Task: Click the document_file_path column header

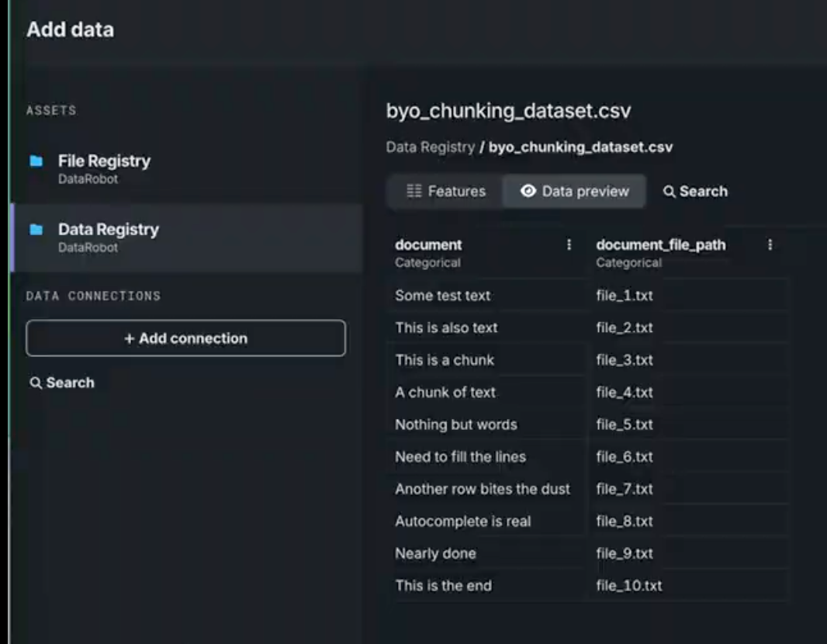Action: tap(661, 245)
